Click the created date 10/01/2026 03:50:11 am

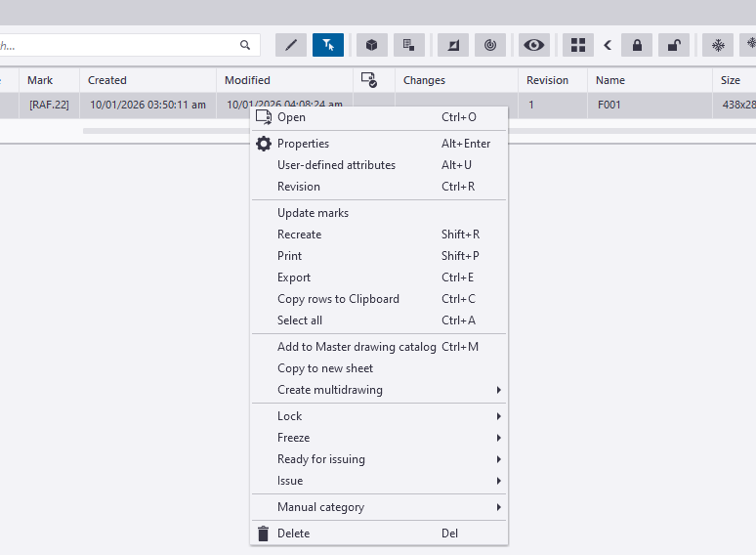pos(147,105)
